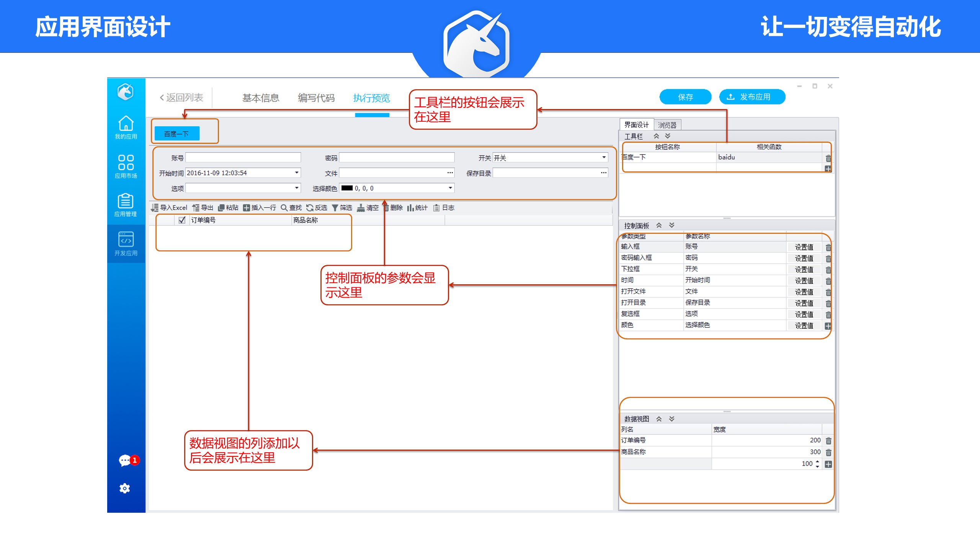Switch to 编写代码 tab
This screenshot has height=551, width=980.
(316, 98)
